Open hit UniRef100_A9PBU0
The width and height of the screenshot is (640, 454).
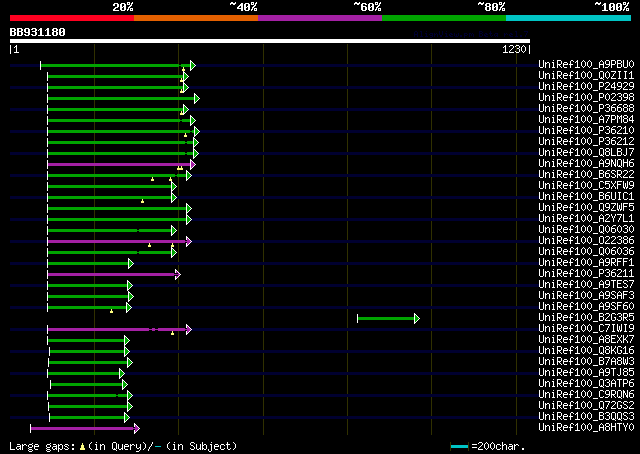coord(586,65)
